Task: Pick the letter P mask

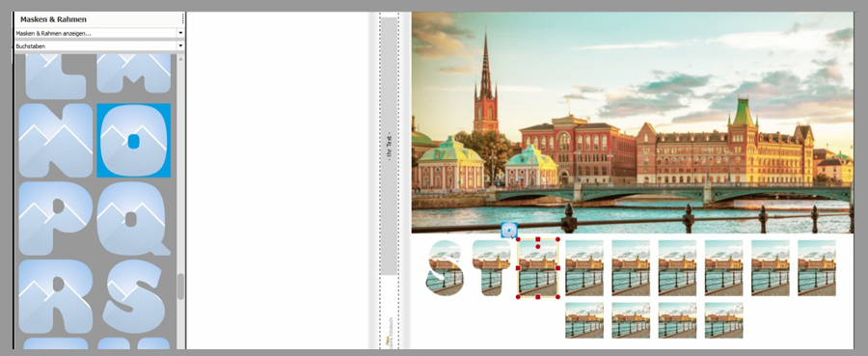Action: pos(55,219)
